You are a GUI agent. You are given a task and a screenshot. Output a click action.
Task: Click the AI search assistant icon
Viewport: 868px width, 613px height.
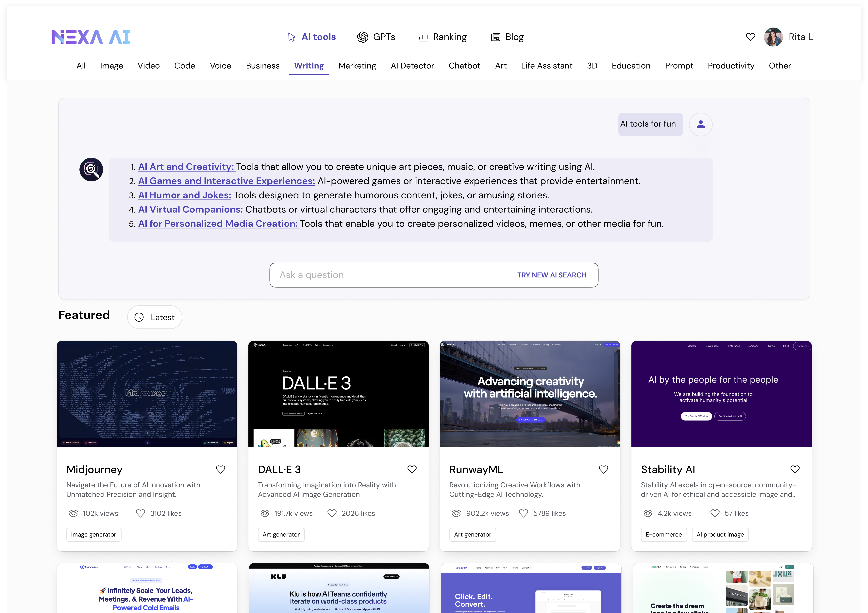click(x=91, y=169)
